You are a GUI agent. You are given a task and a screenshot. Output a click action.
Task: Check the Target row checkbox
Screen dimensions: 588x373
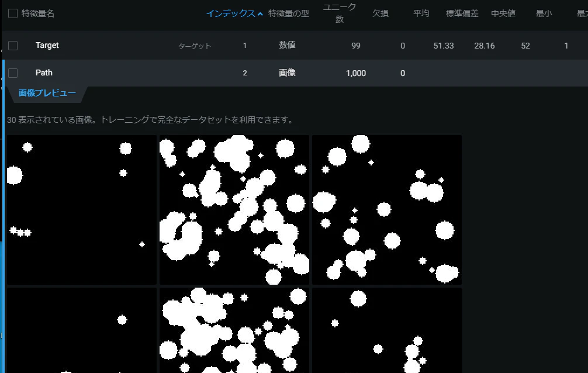point(13,46)
